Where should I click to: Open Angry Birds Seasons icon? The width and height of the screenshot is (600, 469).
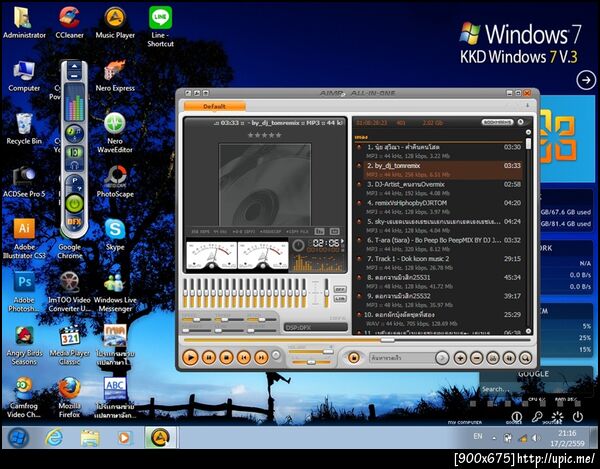click(x=24, y=345)
